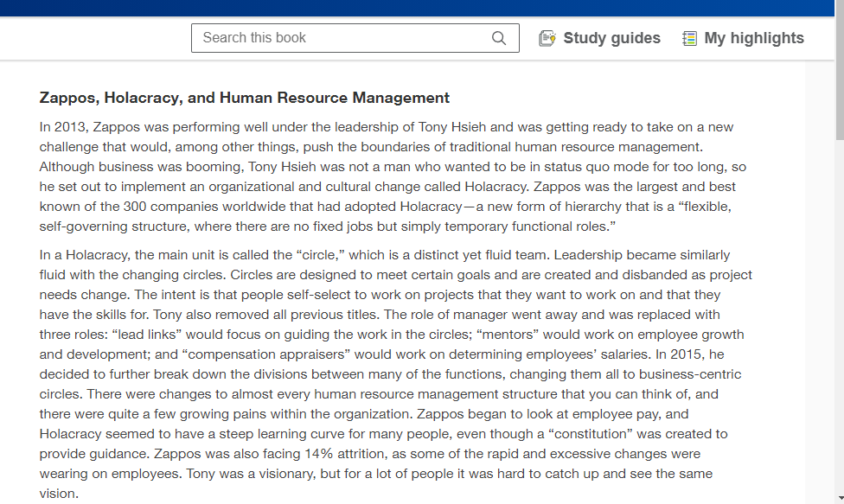Screen dimensions: 844x504
Task: Click the heading Zappos, Holacracy, and Human Resource Management
Action: click(x=245, y=98)
